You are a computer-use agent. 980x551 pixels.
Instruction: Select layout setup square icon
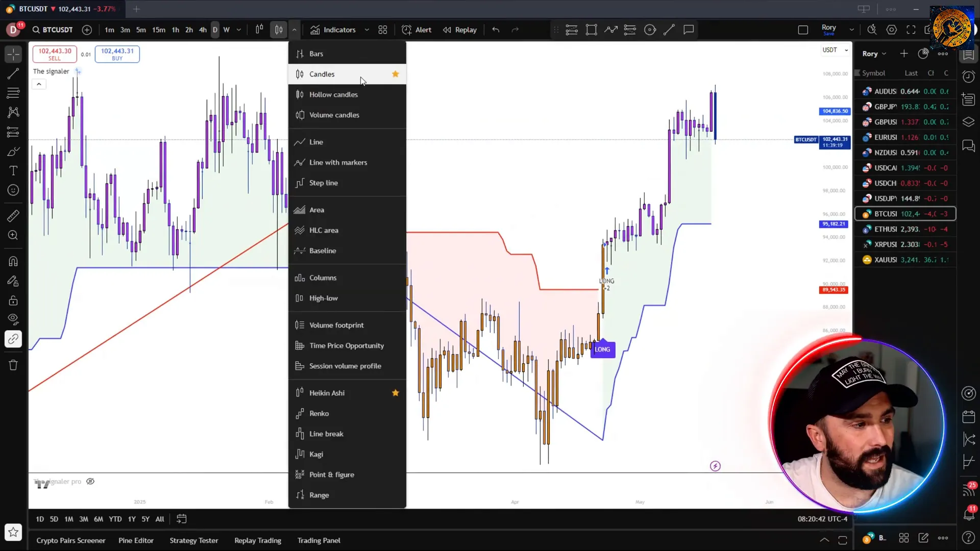[x=803, y=30]
